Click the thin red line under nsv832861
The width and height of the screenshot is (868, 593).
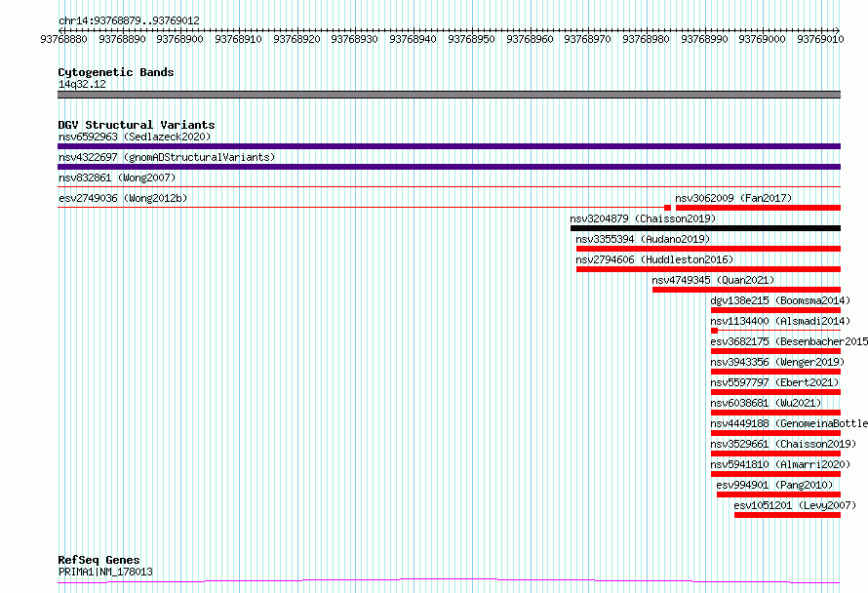coord(449,187)
